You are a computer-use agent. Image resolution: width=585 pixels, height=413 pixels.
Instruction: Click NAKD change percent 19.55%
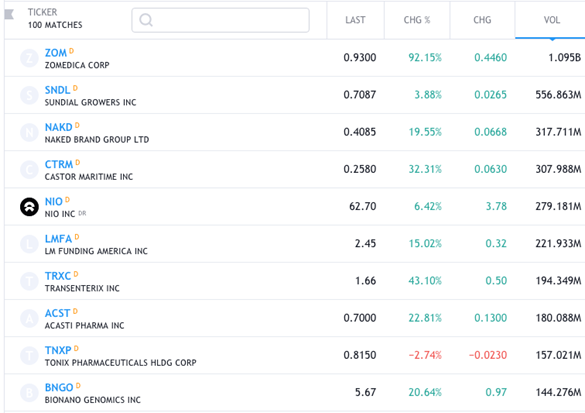coord(425,132)
